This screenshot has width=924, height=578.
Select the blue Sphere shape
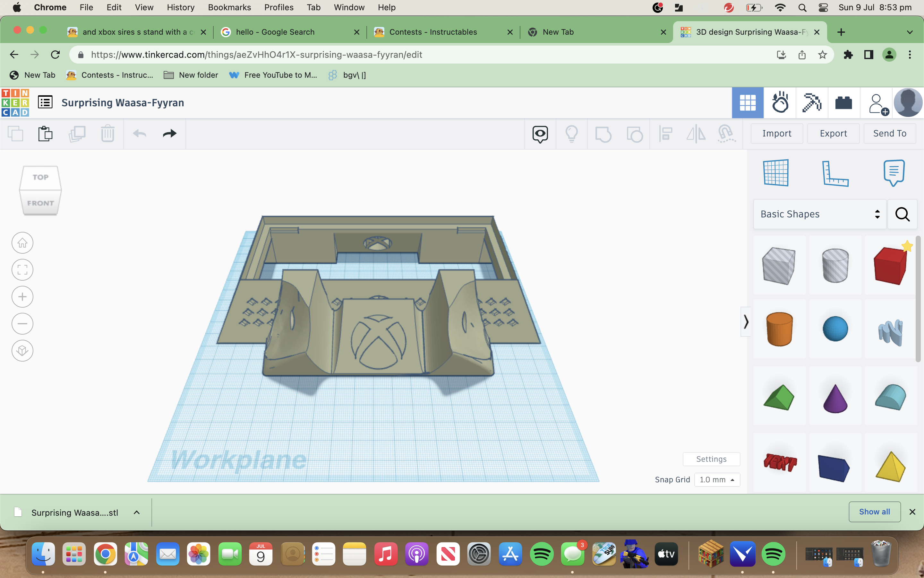click(x=835, y=329)
